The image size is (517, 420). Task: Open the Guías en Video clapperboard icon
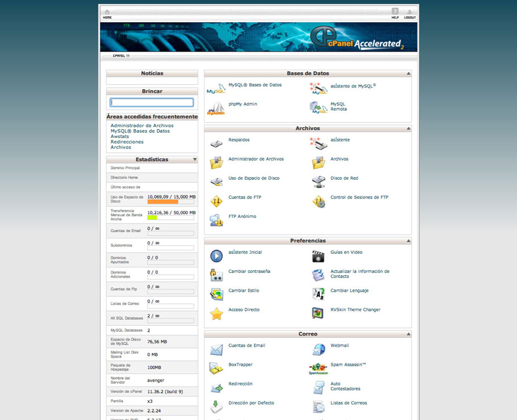[x=318, y=257]
